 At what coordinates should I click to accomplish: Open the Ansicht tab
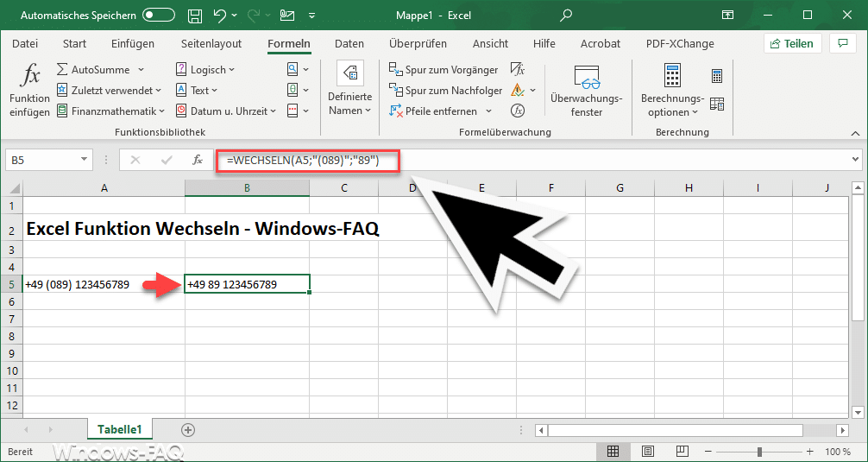[490, 44]
